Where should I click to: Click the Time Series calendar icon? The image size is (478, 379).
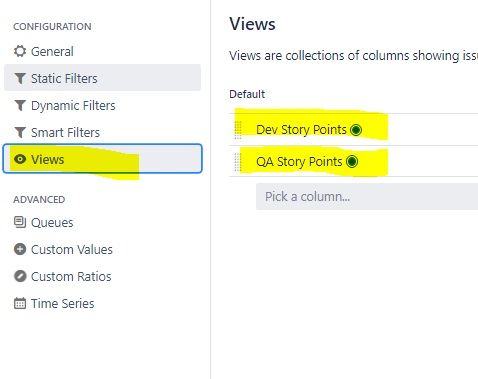[x=20, y=303]
